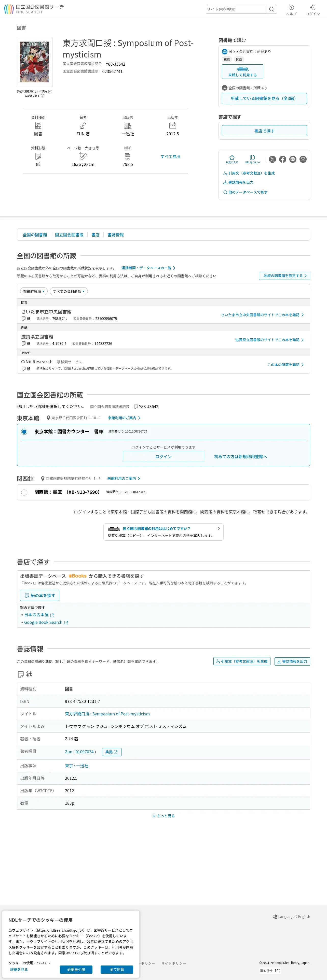Share the page on X
This screenshot has height=980, width=327.
[x=272, y=160]
